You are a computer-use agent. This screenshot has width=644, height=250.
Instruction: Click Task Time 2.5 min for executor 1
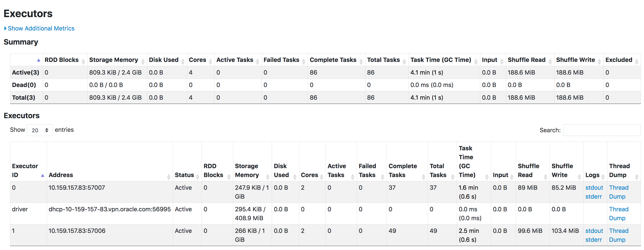tap(469, 235)
